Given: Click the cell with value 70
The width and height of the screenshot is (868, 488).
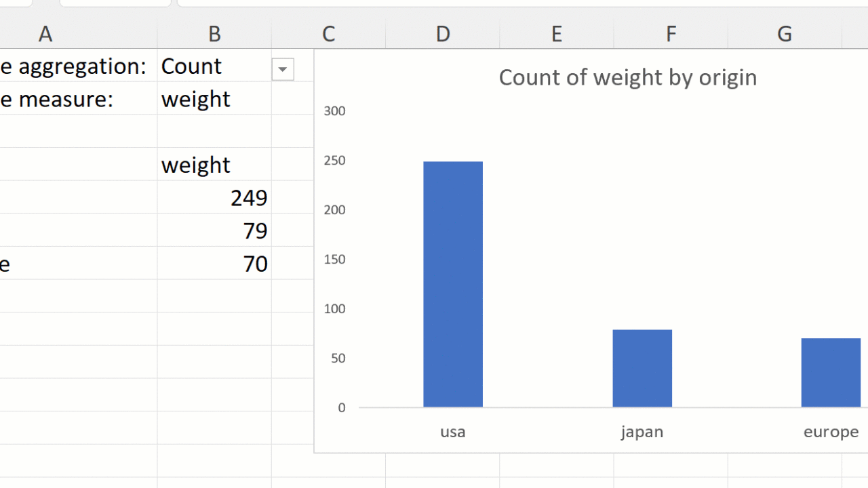Looking at the screenshot, I should pyautogui.click(x=214, y=264).
